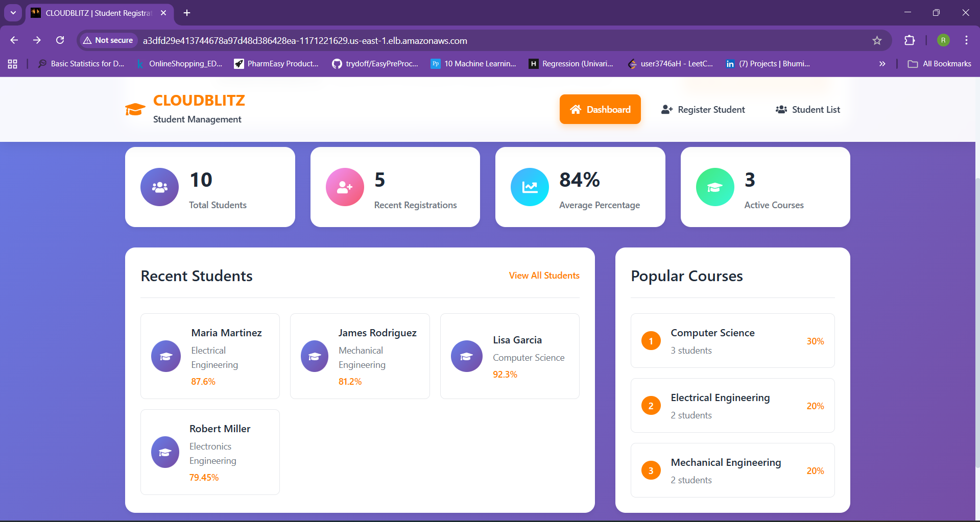Select the Dashboard navigation item
Viewport: 980px width, 522px height.
point(600,109)
